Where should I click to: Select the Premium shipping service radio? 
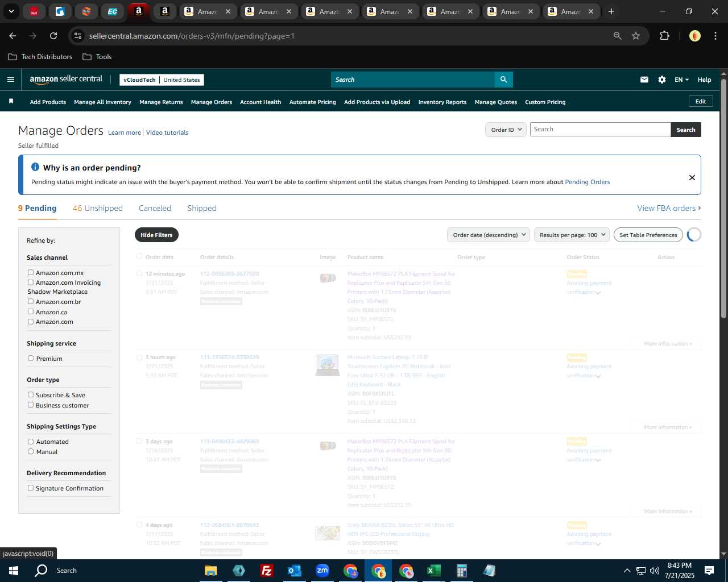pos(31,358)
